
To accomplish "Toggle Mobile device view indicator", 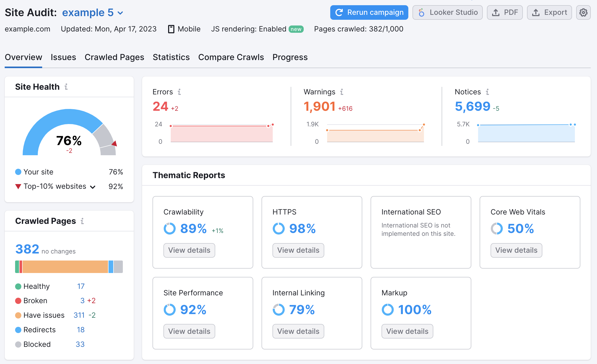I will [183, 29].
